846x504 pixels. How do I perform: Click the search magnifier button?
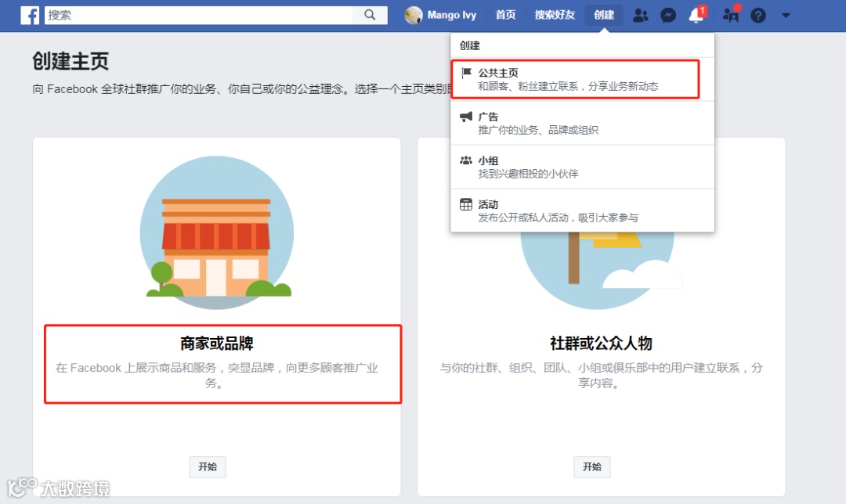370,15
